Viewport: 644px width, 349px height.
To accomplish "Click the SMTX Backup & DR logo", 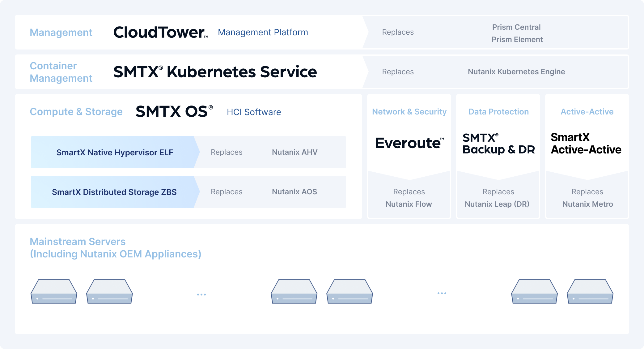I will [498, 144].
